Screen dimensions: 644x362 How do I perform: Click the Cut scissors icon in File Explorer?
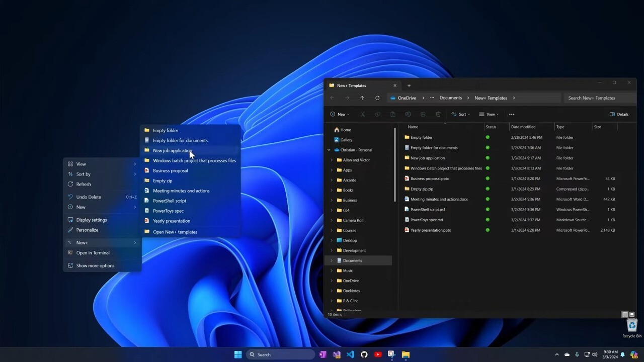(x=363, y=114)
